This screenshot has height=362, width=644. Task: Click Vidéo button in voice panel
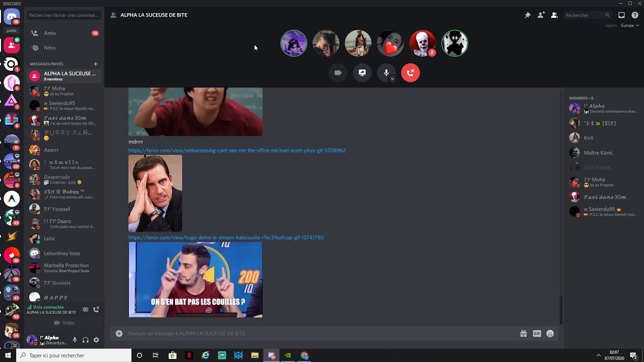tap(64, 323)
